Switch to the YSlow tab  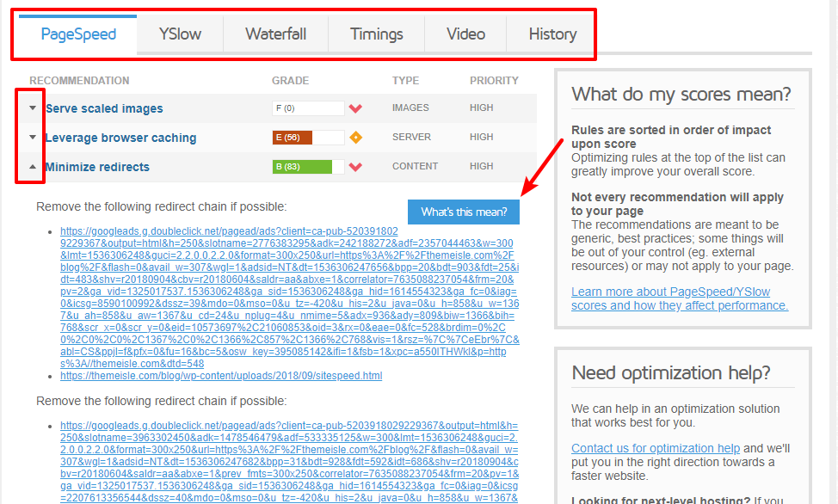[180, 34]
